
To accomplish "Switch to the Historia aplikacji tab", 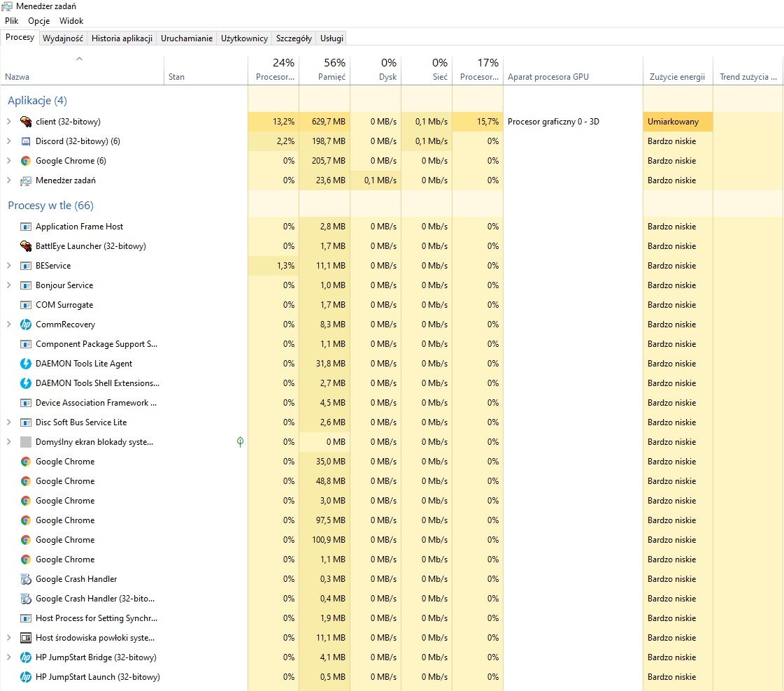I will click(122, 38).
